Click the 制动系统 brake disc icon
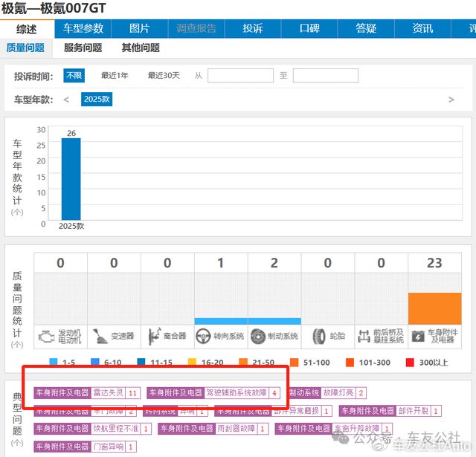The image size is (476, 457). pyautogui.click(x=258, y=337)
